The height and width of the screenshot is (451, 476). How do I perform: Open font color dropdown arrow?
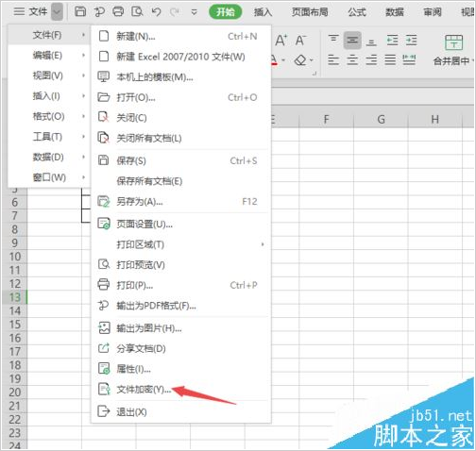(283, 59)
